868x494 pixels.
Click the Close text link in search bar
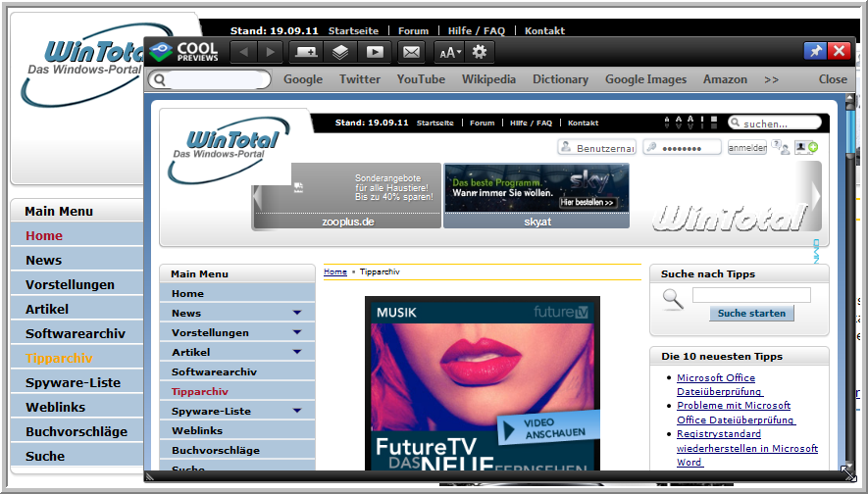point(833,79)
